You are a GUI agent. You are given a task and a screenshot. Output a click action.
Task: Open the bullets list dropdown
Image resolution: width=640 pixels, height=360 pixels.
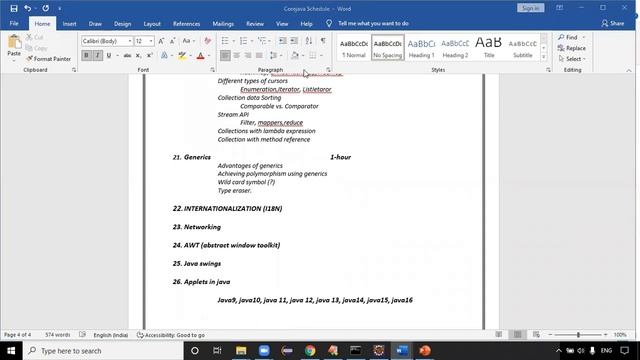click(x=233, y=41)
